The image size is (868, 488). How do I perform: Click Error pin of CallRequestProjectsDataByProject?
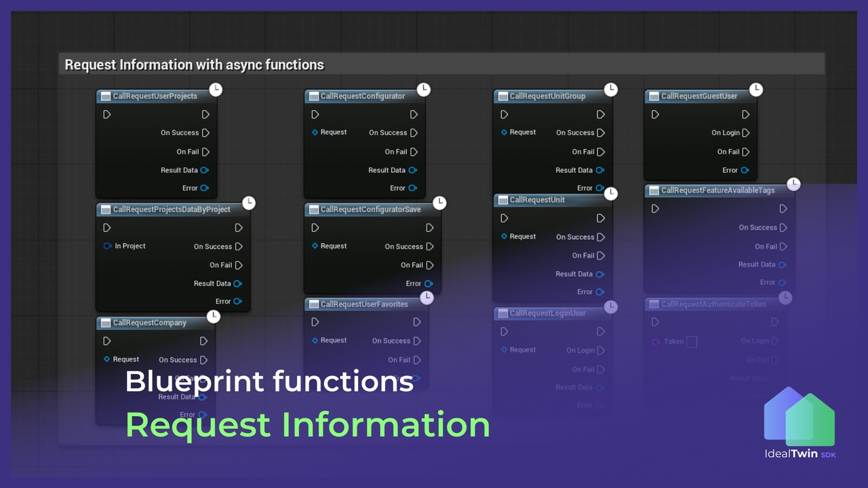pos(237,302)
